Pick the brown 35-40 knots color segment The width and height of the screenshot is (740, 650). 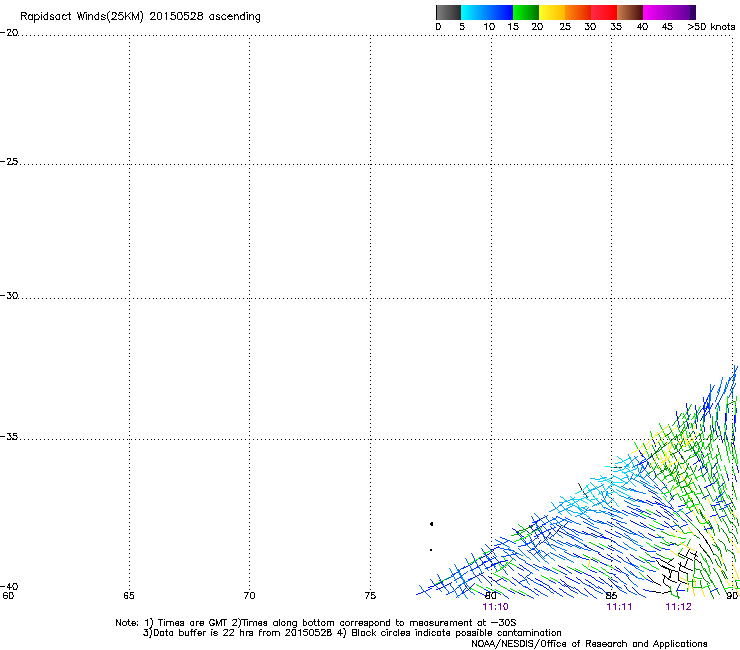630,12
